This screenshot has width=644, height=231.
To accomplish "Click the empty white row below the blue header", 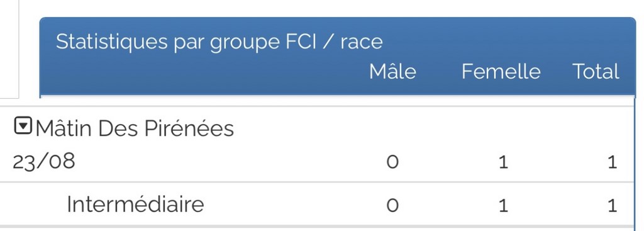I will coord(338,101).
